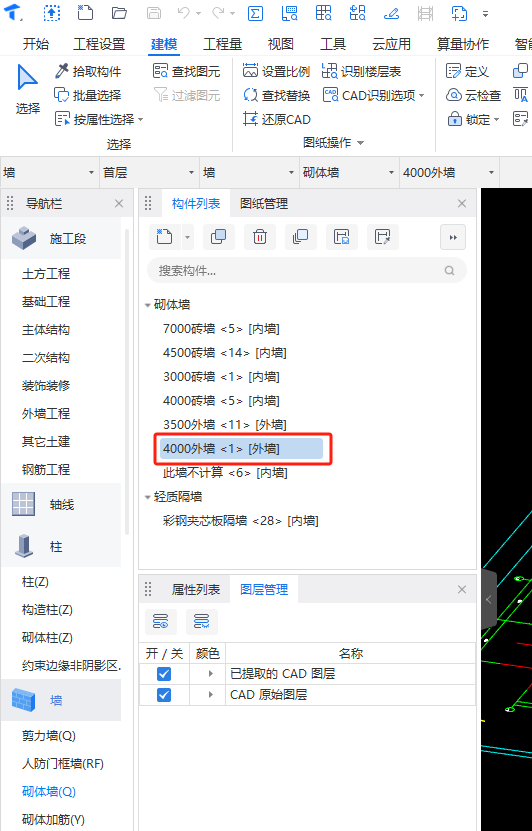The height and width of the screenshot is (831, 532).
Task: Click the component extract icon in component list
Action: [383, 237]
